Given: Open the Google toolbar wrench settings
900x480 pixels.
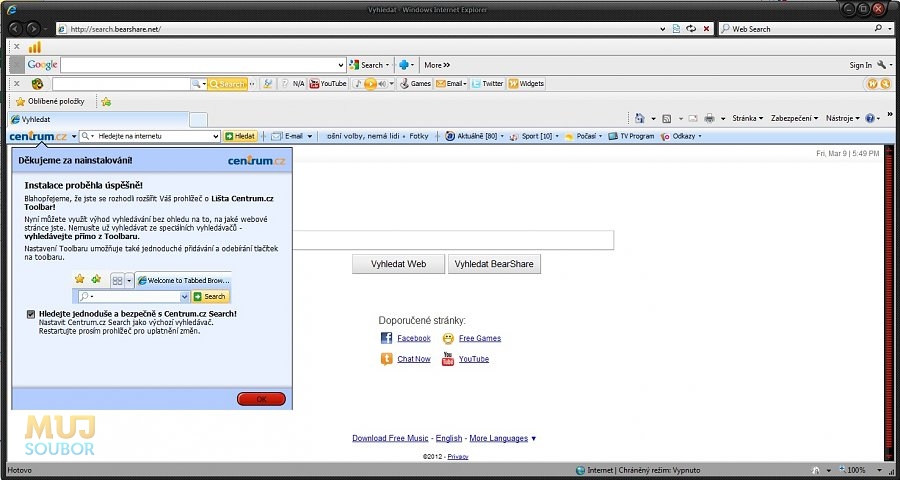Looking at the screenshot, I should 882,65.
